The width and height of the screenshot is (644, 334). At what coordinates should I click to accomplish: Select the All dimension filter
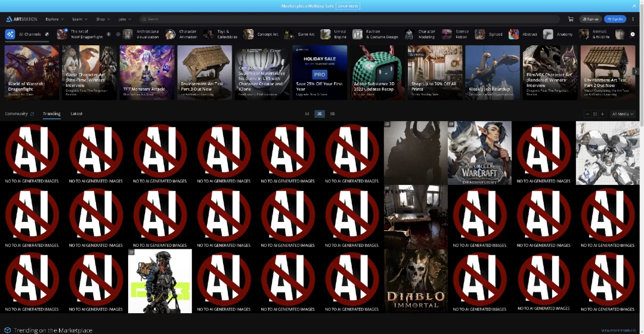pos(307,114)
